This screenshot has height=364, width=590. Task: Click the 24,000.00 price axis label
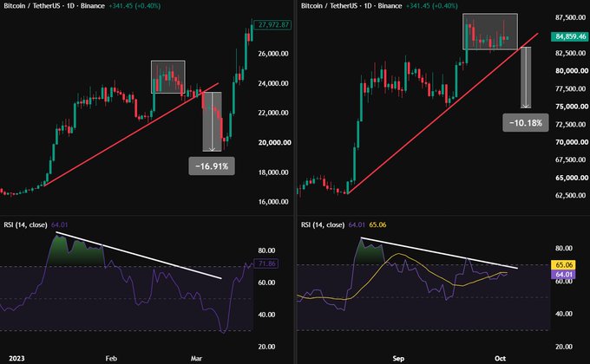coord(273,83)
